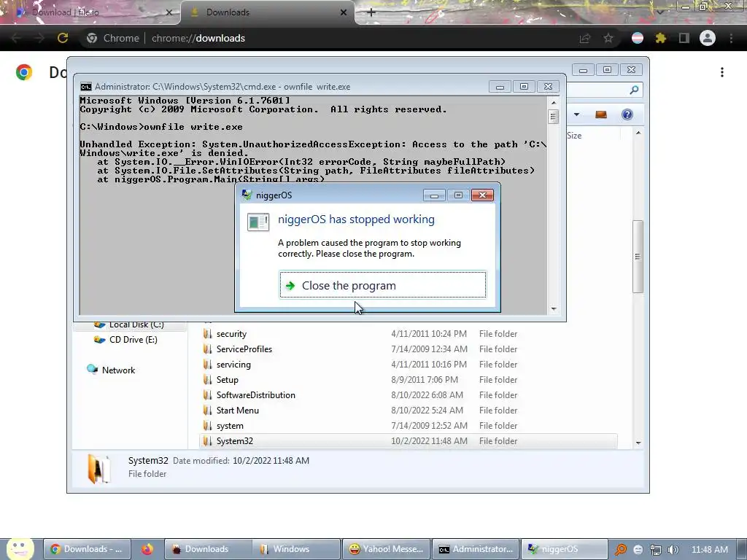Open the Chrome tab search chevron
The width and height of the screenshot is (747, 560).
[x=659, y=12]
